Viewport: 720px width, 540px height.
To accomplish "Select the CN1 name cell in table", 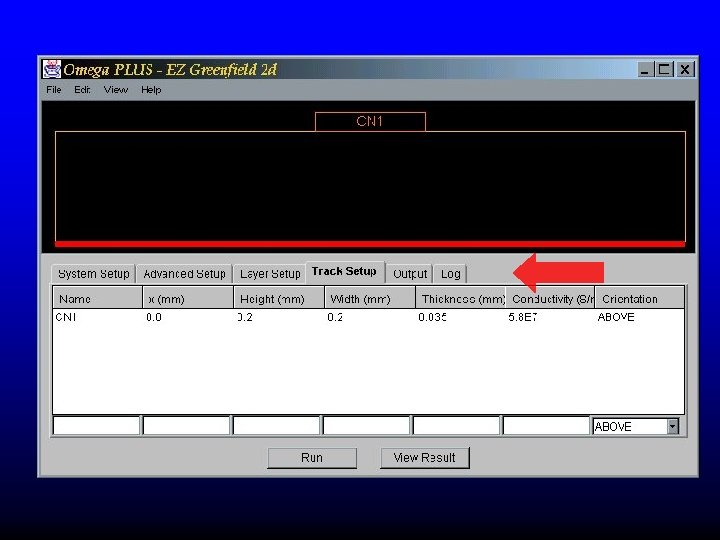I will [x=97, y=317].
